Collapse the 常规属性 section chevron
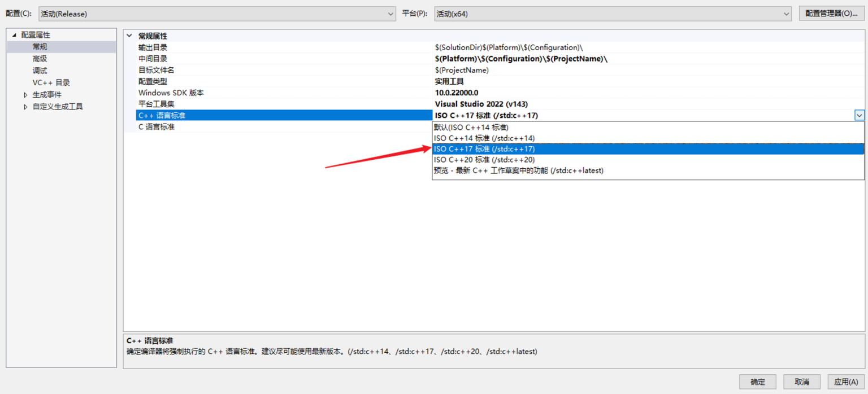The width and height of the screenshot is (868, 394). pos(129,36)
